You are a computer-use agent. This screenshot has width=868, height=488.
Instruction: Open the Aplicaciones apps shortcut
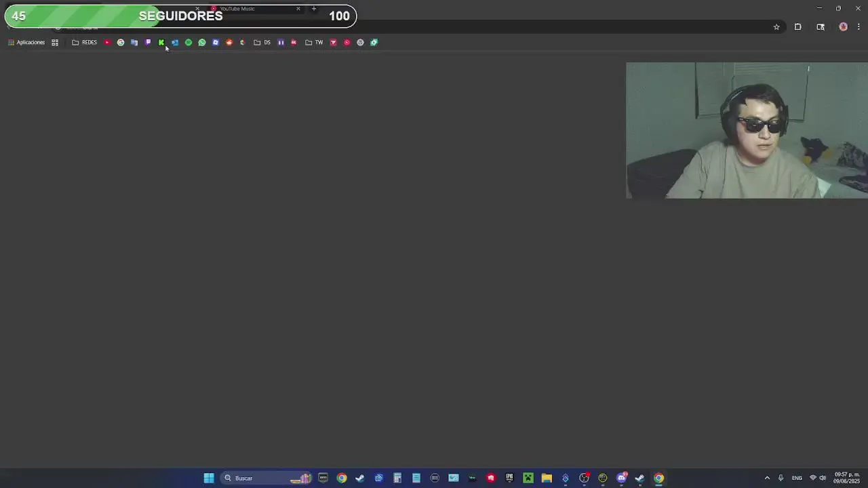26,42
